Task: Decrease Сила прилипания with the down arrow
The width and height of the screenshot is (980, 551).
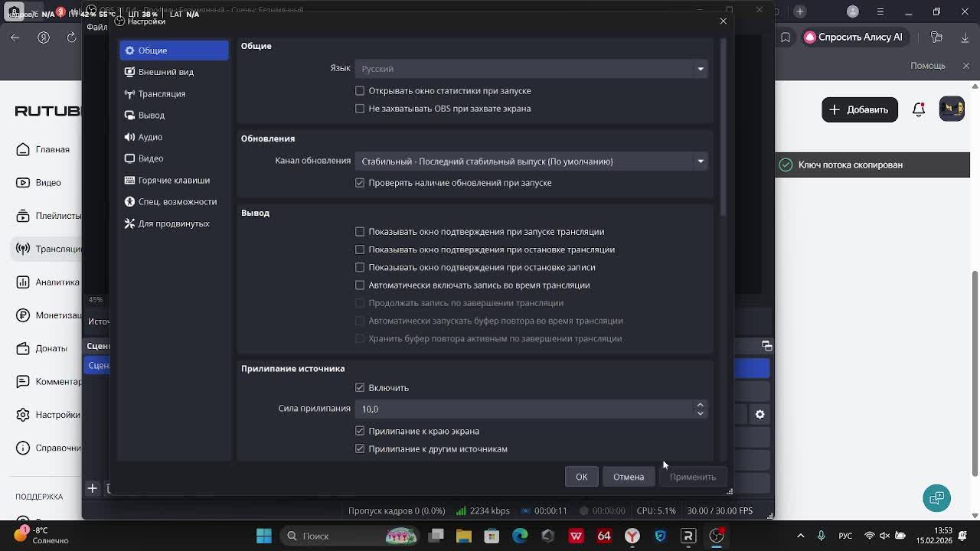Action: click(x=700, y=413)
